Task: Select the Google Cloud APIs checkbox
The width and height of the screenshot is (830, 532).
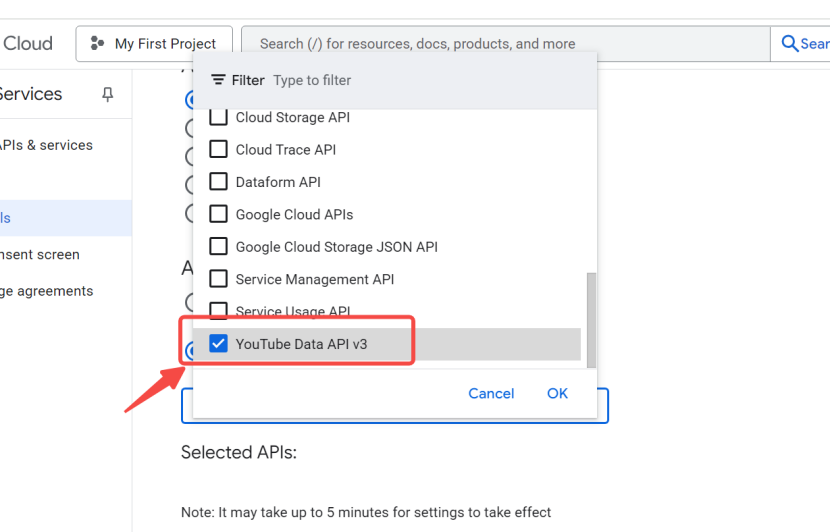Action: pos(218,214)
